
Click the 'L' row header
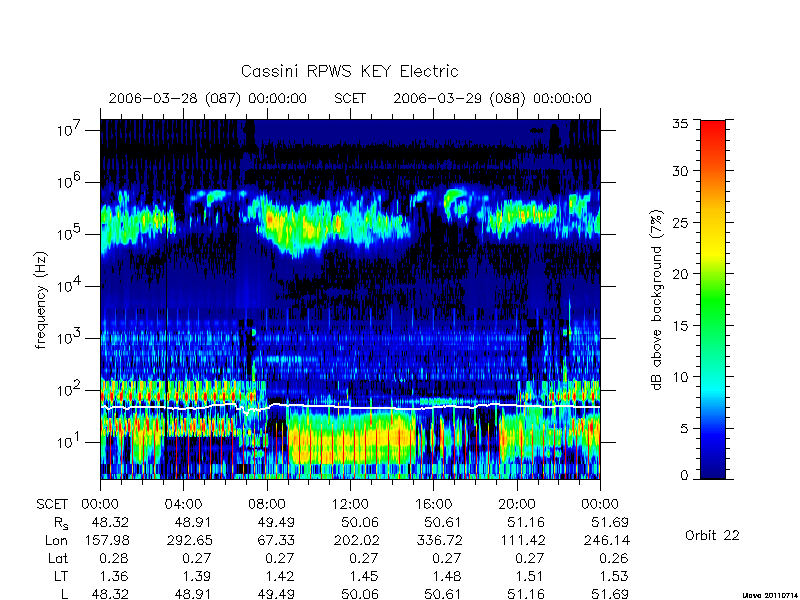pos(64,593)
